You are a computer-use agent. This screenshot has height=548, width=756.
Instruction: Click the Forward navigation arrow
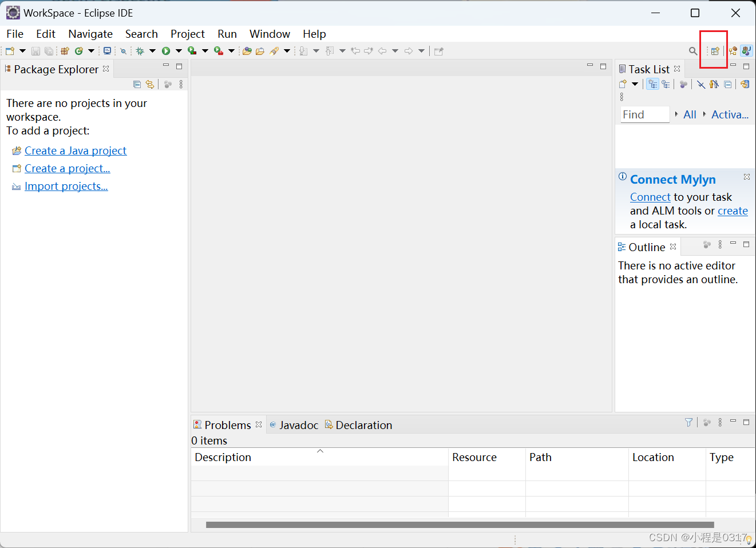409,51
